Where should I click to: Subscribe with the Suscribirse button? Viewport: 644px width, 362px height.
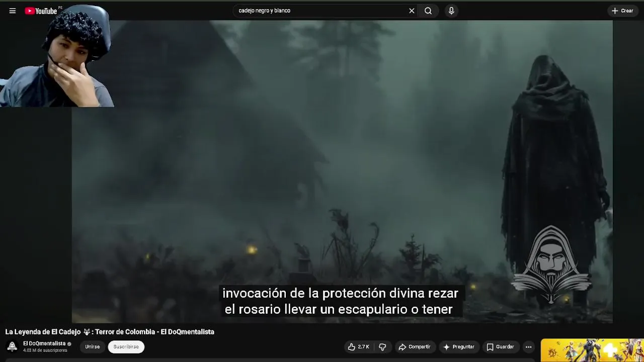126,347
